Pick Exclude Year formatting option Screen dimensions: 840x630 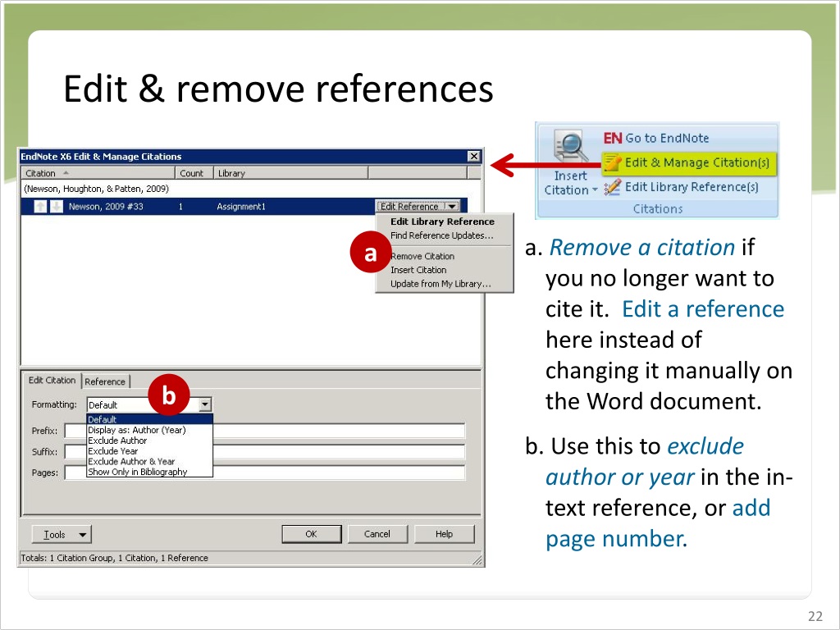149,451
